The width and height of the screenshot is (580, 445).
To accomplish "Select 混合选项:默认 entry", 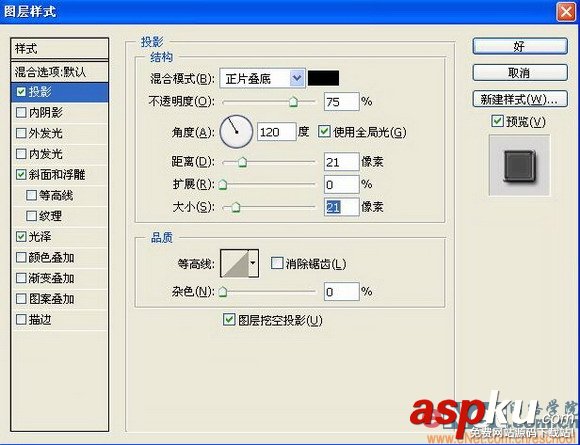I will pos(60,72).
